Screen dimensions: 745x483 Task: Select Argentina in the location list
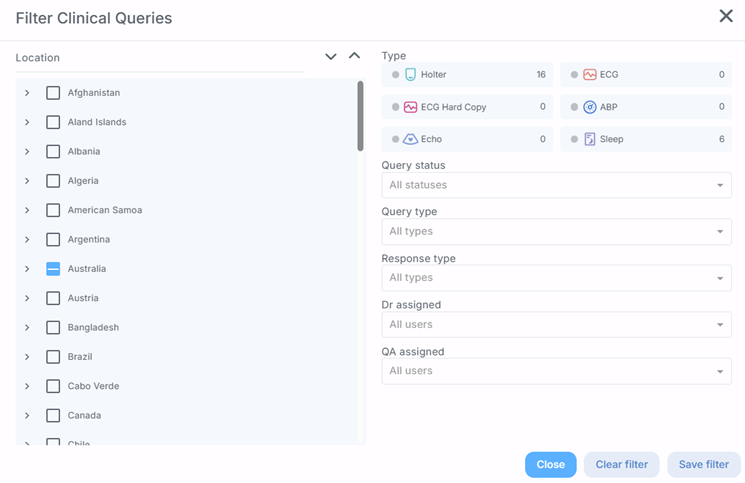tap(89, 240)
